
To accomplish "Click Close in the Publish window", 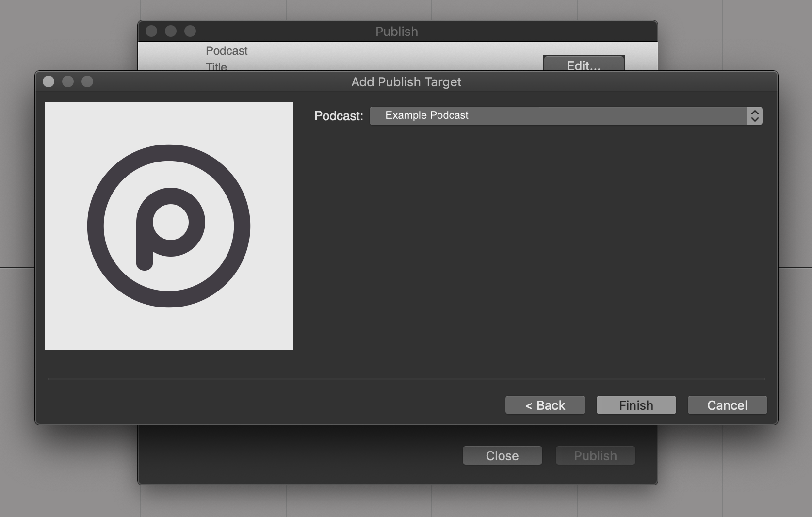I will [502, 455].
